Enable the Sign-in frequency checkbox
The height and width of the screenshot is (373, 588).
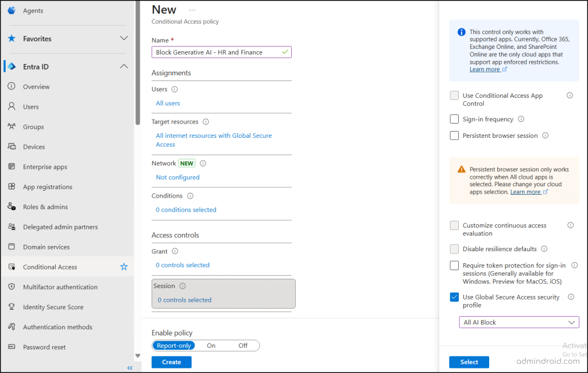pos(454,119)
